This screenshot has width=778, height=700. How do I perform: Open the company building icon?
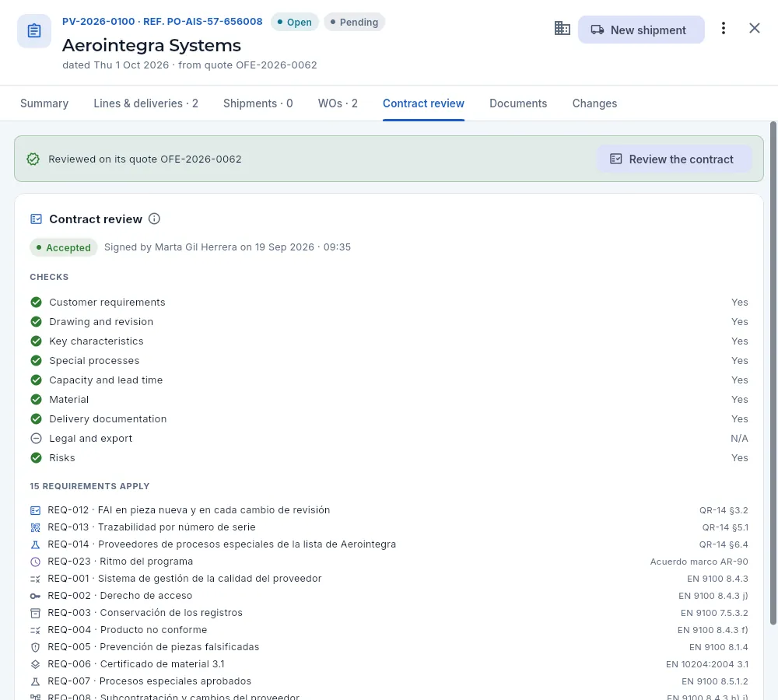(x=562, y=28)
